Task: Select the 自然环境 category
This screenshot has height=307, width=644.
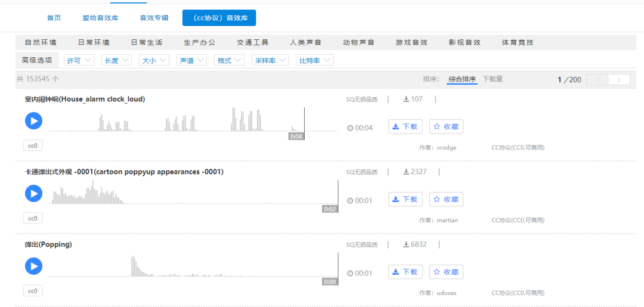Action: click(41, 42)
